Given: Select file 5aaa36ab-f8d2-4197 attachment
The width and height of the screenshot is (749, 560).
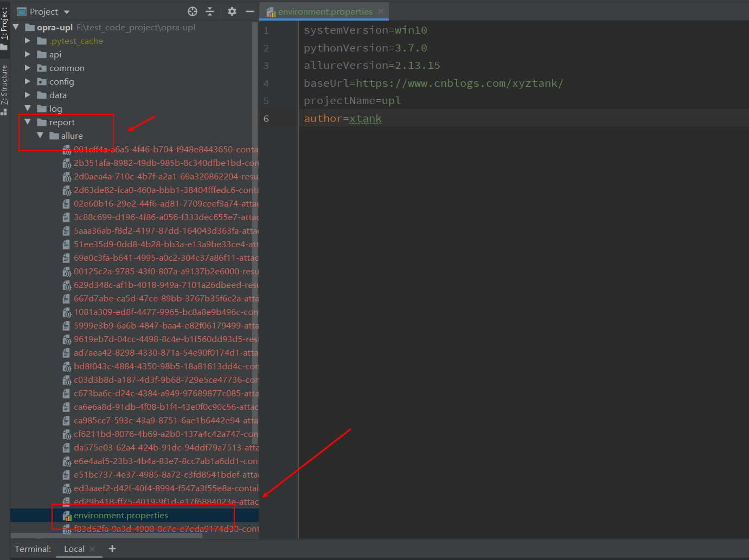Looking at the screenshot, I should click(166, 230).
